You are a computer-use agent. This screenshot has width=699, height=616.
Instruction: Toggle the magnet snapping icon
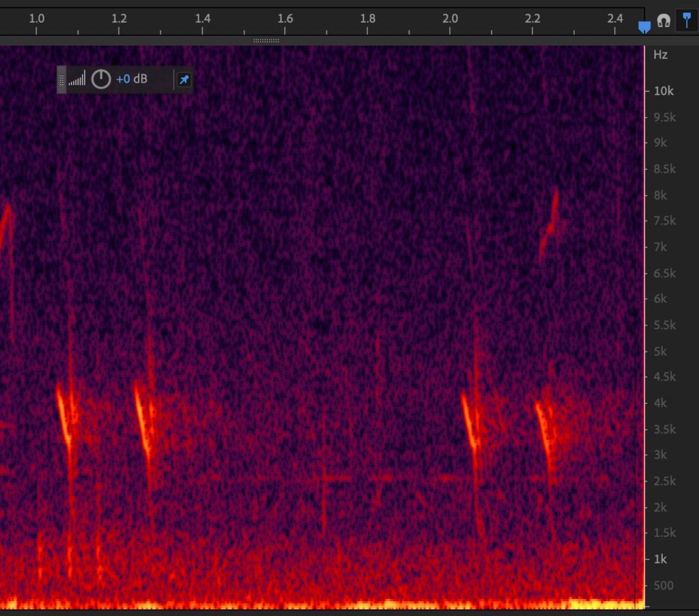click(x=664, y=20)
